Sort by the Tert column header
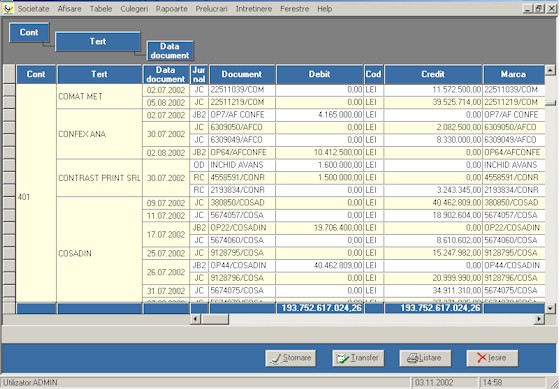Screen dimensions: 560x389 point(99,74)
